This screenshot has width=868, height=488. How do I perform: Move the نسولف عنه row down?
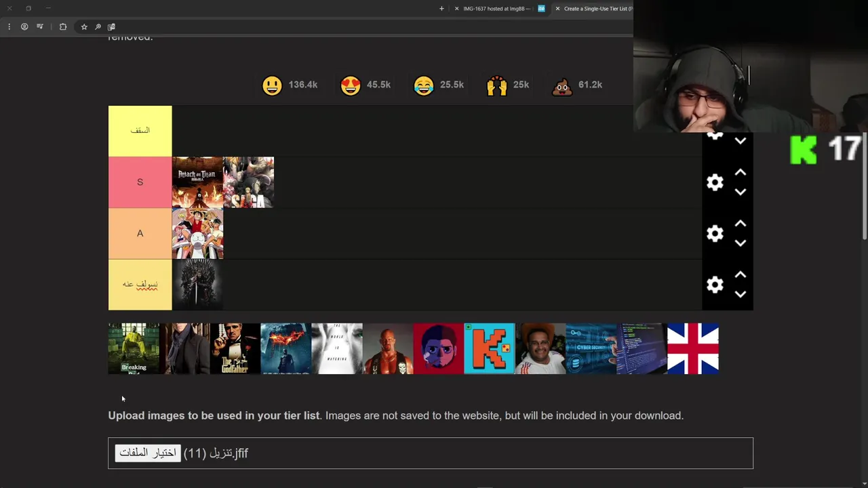pyautogui.click(x=741, y=294)
